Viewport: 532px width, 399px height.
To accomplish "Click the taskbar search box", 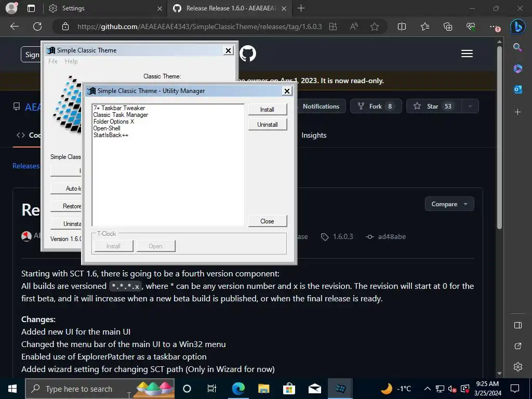I will click(x=100, y=389).
